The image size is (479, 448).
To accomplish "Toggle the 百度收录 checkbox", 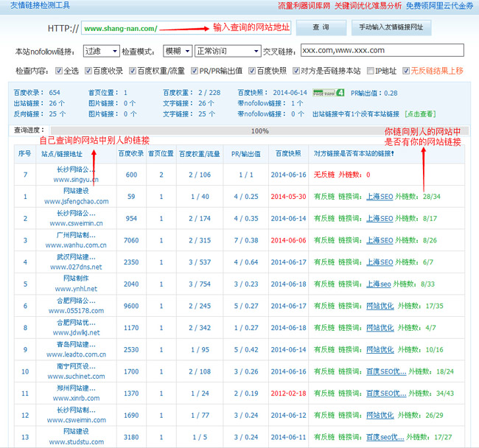I will (89, 71).
